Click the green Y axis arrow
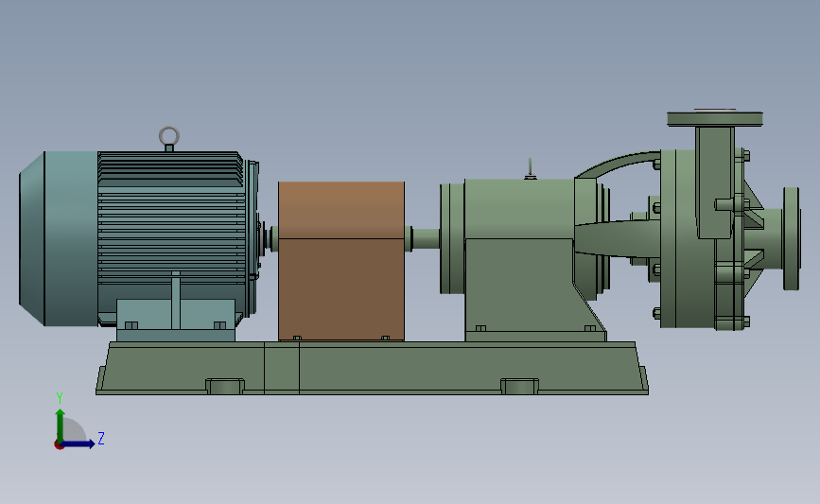This screenshot has height=504, width=820. point(61,425)
